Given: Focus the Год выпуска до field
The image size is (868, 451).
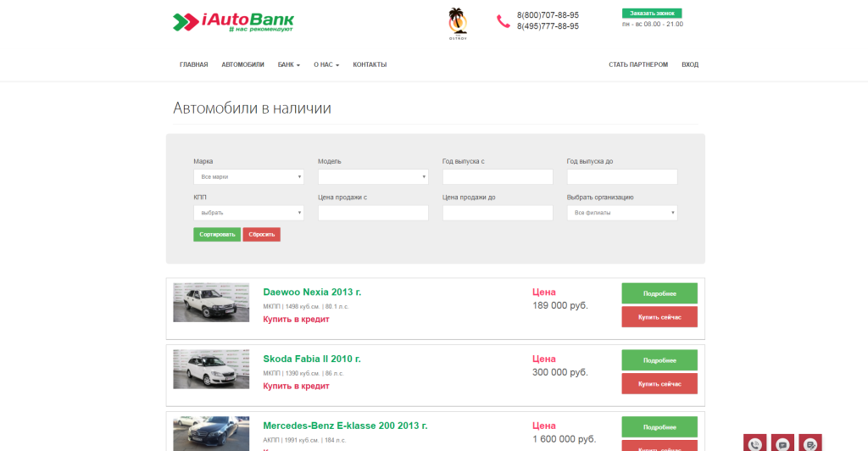Looking at the screenshot, I should [622, 176].
